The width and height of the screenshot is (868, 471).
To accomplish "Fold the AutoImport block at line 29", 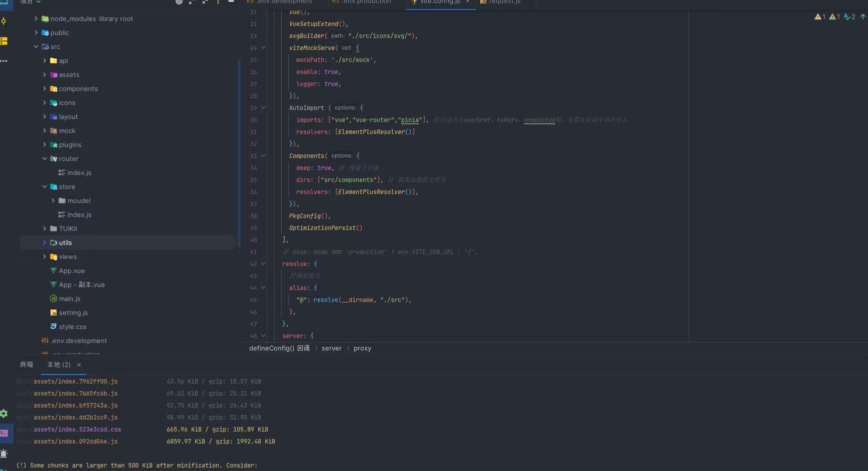I will (x=263, y=108).
